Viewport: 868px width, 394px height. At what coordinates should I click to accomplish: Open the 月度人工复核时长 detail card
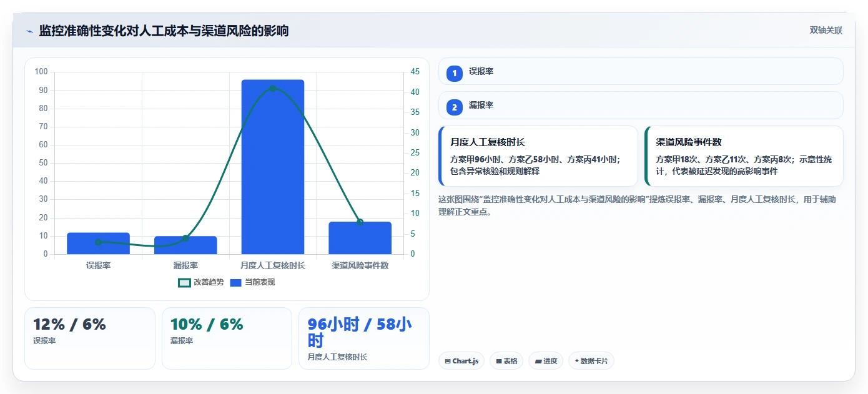pyautogui.click(x=538, y=156)
